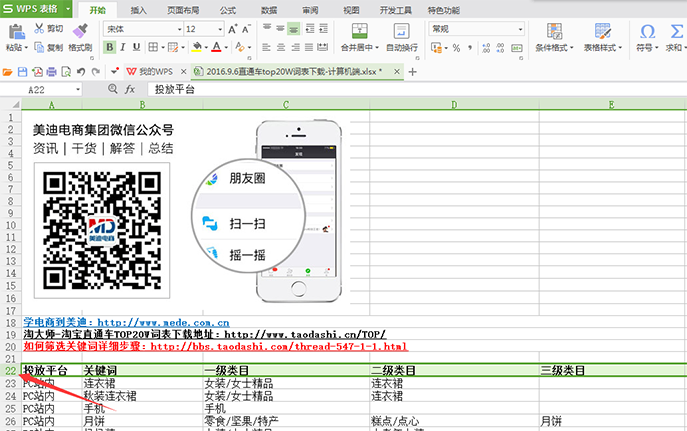Insert a symbol with the Ω 符号 button
Image resolution: width=687 pixels, height=431 pixels.
tap(647, 38)
